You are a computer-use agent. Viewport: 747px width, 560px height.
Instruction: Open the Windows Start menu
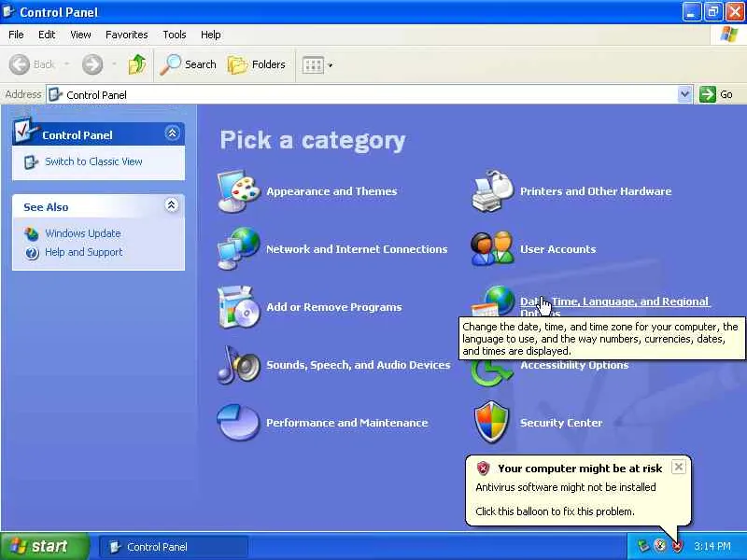point(44,546)
